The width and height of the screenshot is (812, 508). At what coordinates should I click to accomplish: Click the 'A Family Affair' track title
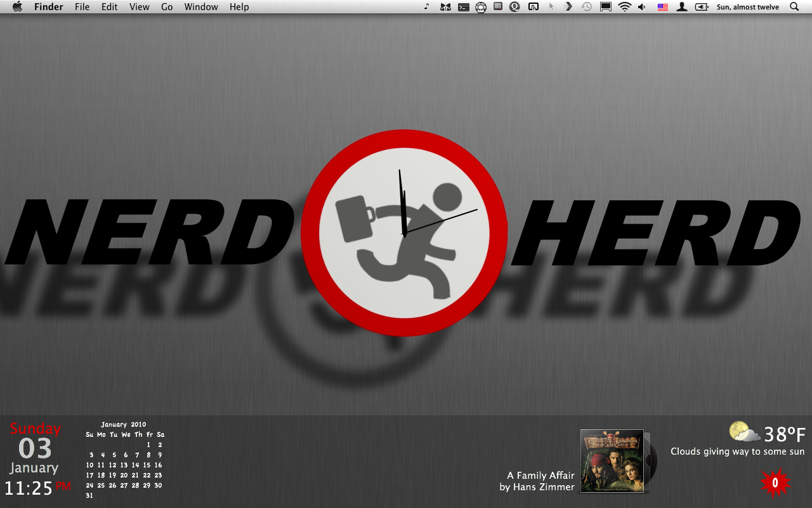point(540,475)
